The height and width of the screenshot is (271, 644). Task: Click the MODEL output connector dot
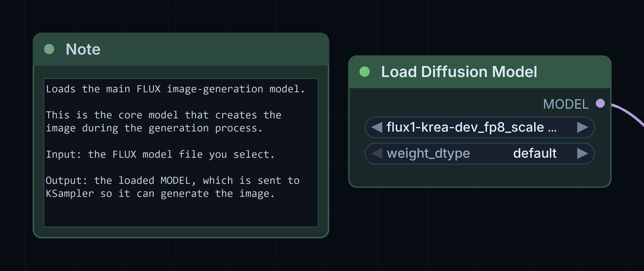coord(600,103)
